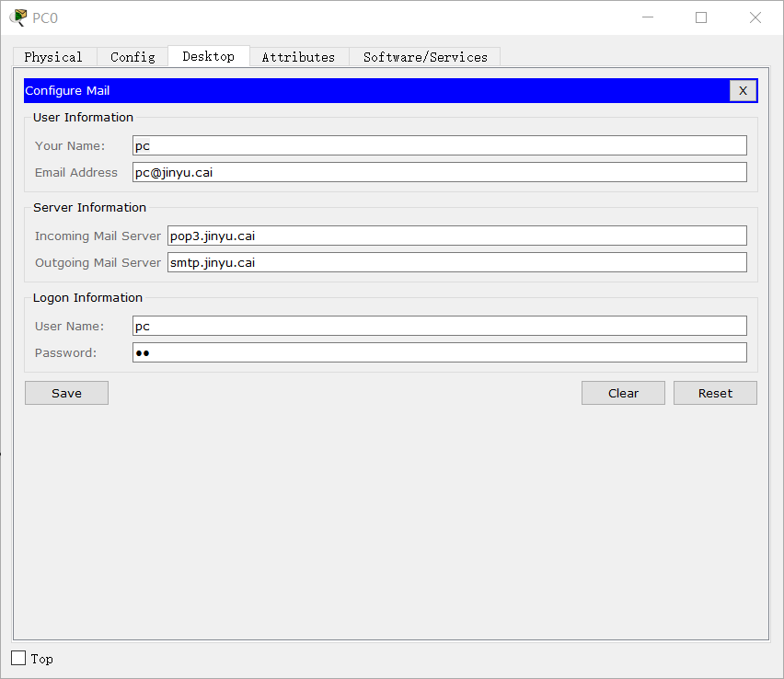The image size is (784, 679).
Task: Click the Outgoing Mail Server label
Action: pyautogui.click(x=98, y=262)
